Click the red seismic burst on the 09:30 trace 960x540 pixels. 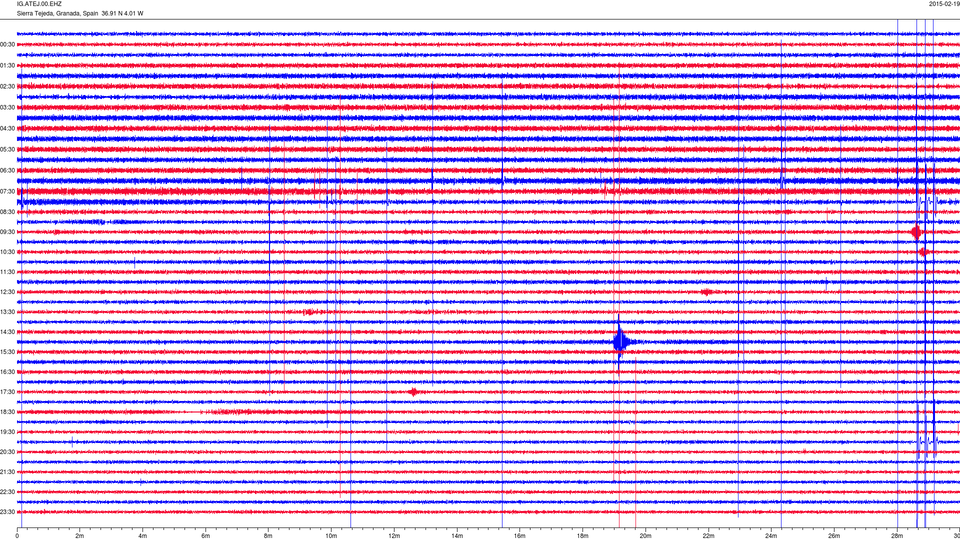[x=917, y=232]
